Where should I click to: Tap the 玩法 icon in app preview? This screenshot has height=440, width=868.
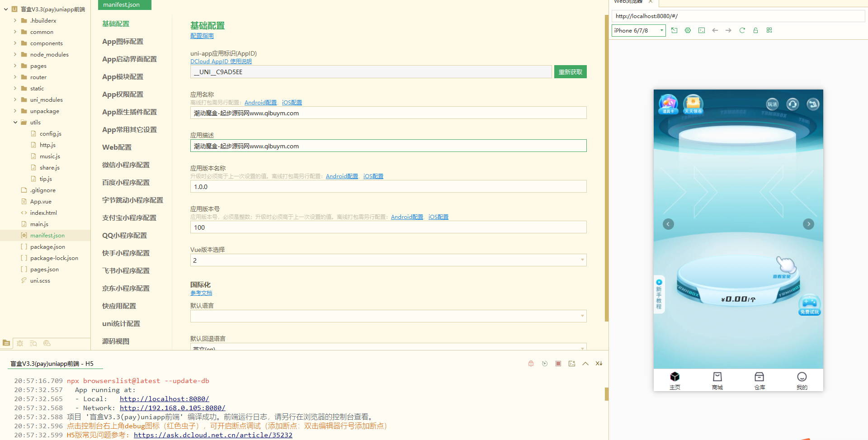click(772, 104)
